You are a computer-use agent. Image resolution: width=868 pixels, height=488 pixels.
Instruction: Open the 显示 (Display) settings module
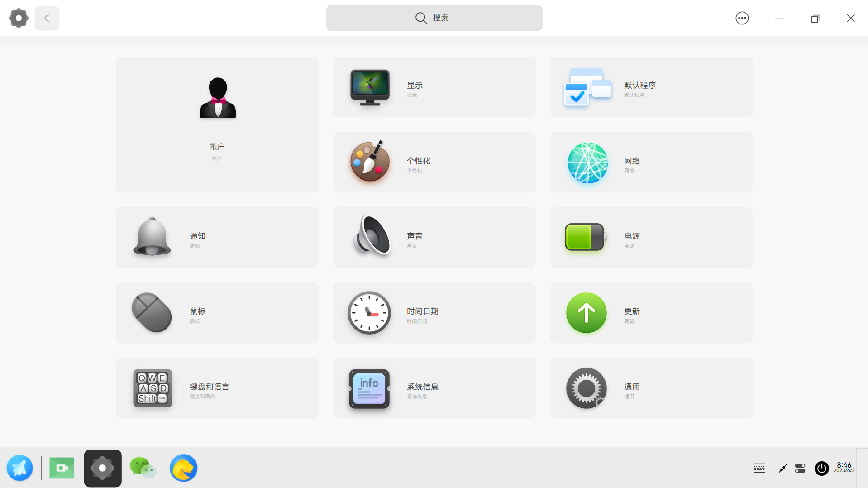pyautogui.click(x=433, y=86)
